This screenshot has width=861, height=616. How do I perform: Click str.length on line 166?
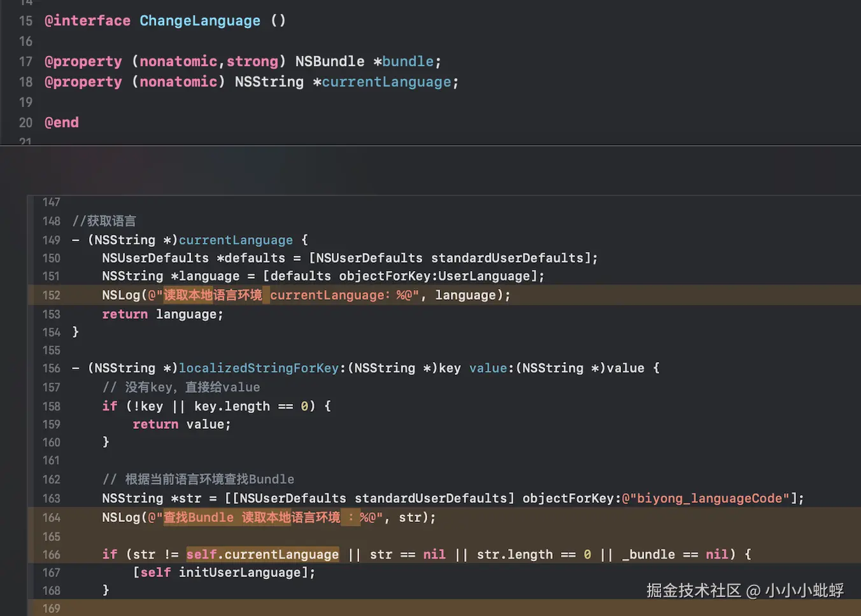tap(515, 555)
